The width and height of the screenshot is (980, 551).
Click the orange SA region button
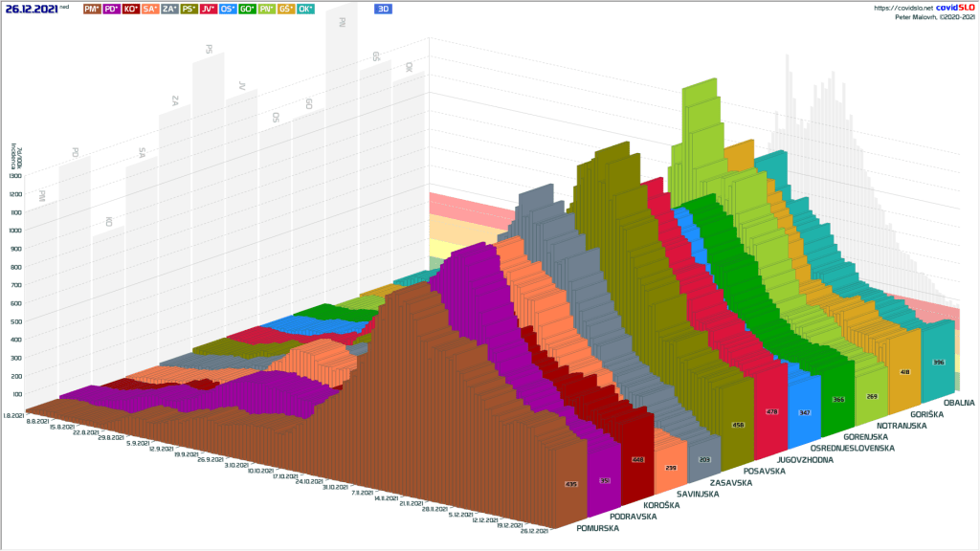pos(150,9)
